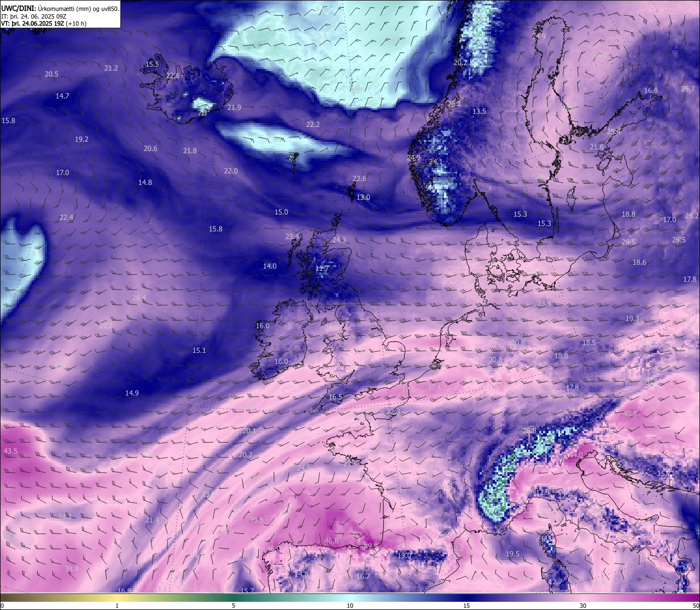Click the 14.9 value label
700x610 pixels.
(132, 393)
